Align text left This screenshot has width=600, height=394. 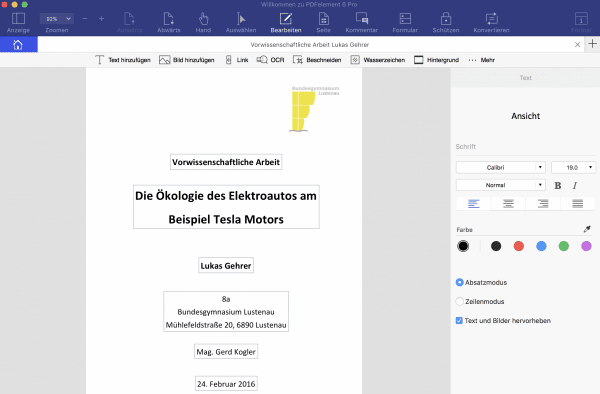474,204
